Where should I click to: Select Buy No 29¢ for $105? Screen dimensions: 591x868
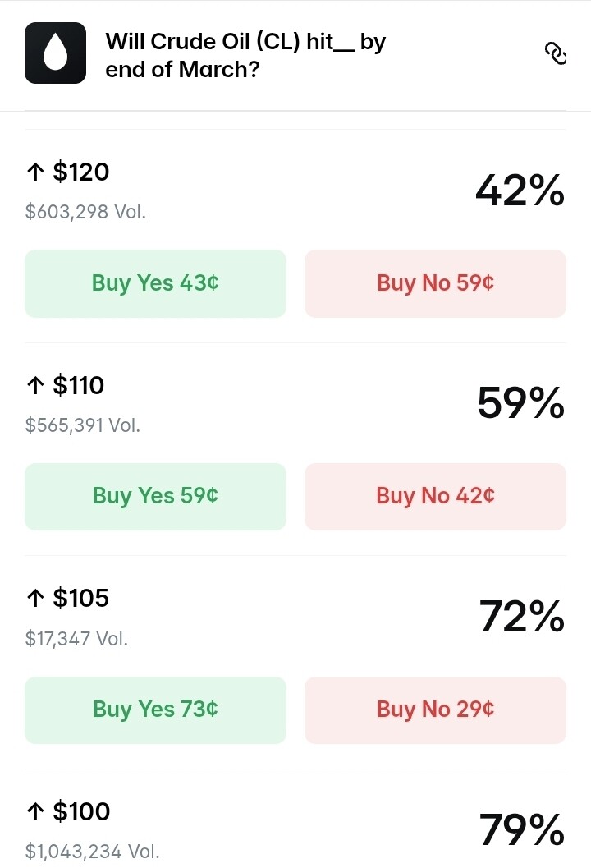pyautogui.click(x=435, y=709)
